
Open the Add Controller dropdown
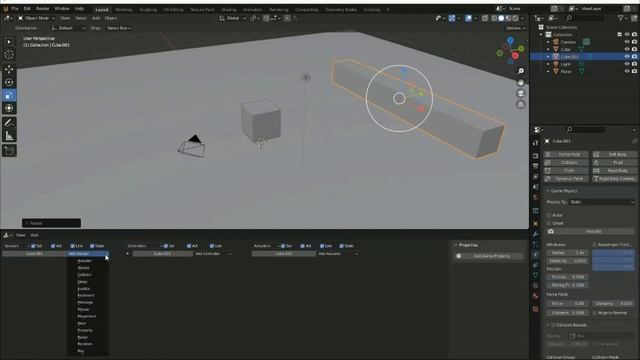(x=213, y=254)
